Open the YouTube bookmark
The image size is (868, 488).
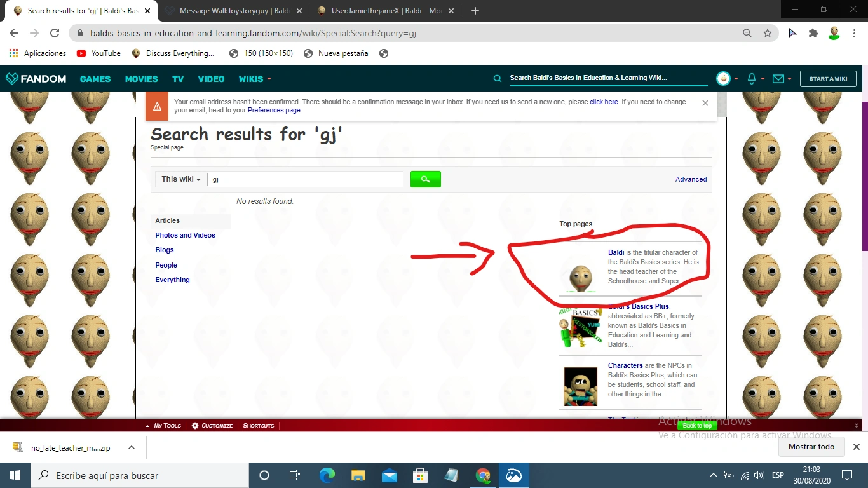(x=98, y=53)
